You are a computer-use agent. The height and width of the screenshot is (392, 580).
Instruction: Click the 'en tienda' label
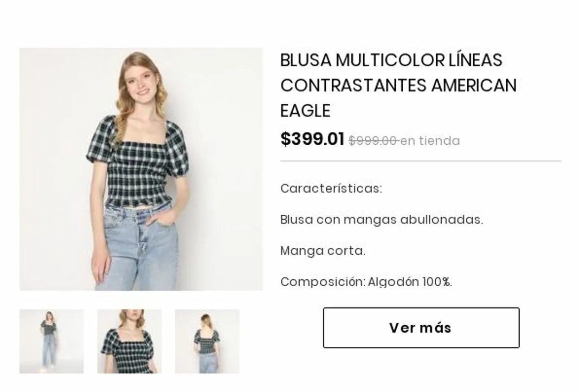[x=430, y=141]
